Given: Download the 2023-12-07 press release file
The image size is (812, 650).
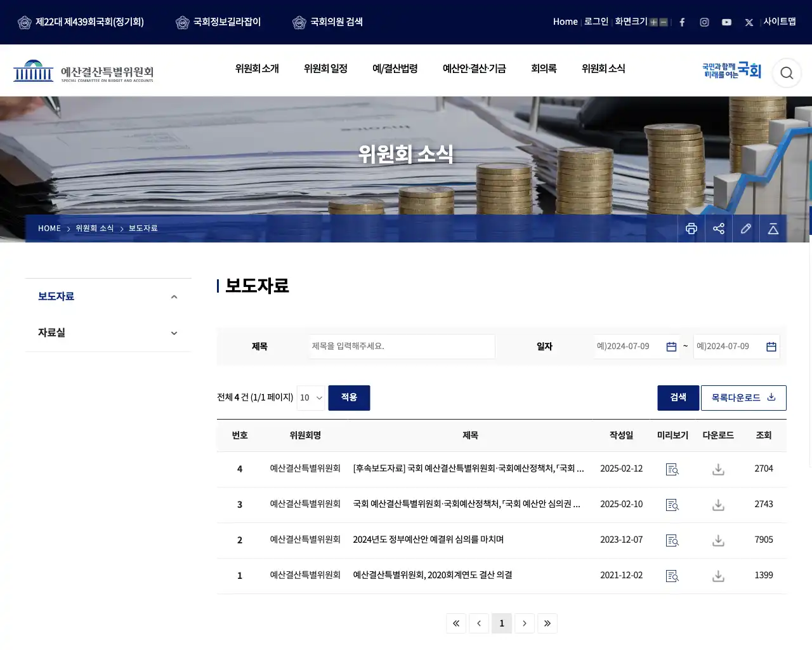Looking at the screenshot, I should pyautogui.click(x=718, y=540).
